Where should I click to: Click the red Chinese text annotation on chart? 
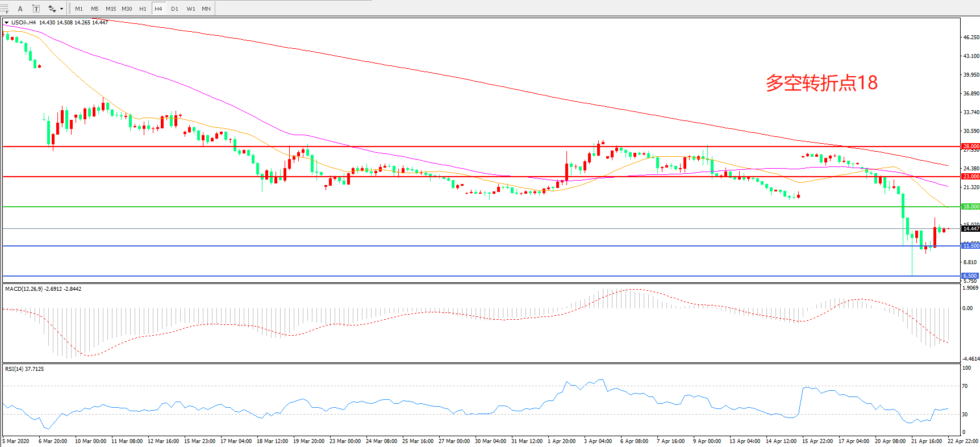pos(821,83)
